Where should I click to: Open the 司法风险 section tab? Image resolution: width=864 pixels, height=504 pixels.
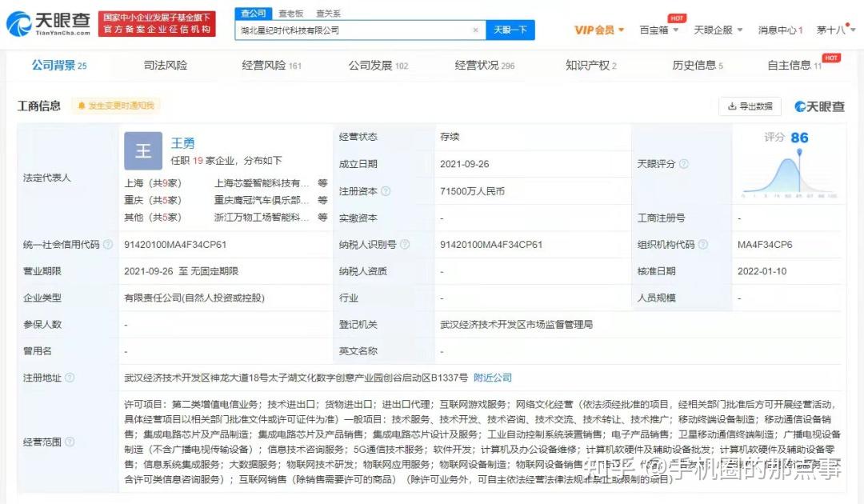(166, 66)
